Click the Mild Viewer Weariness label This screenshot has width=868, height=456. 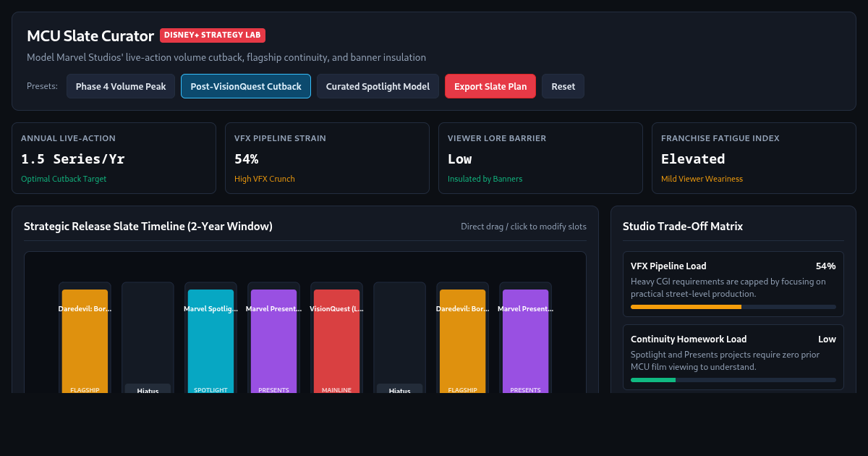[702, 179]
